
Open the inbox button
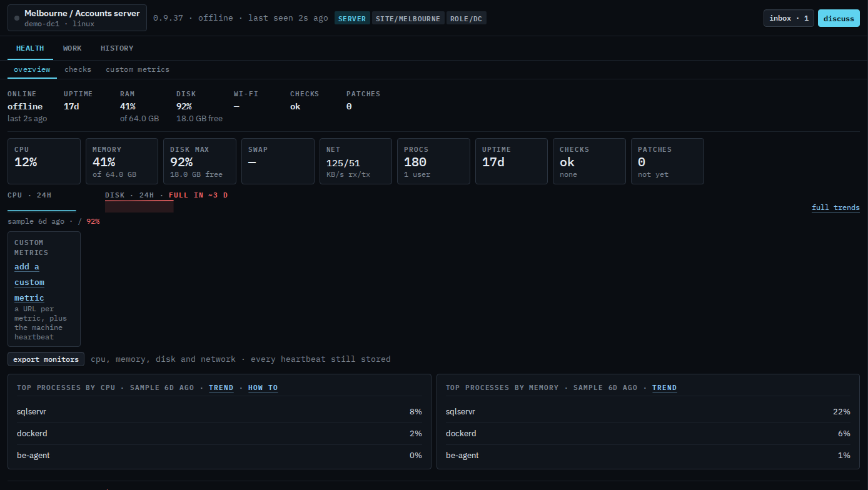point(789,18)
